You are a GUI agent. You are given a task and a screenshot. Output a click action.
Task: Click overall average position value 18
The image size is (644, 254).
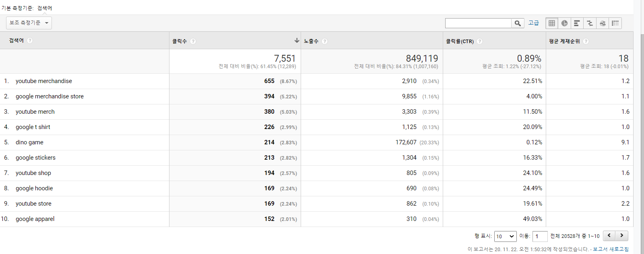tap(623, 58)
